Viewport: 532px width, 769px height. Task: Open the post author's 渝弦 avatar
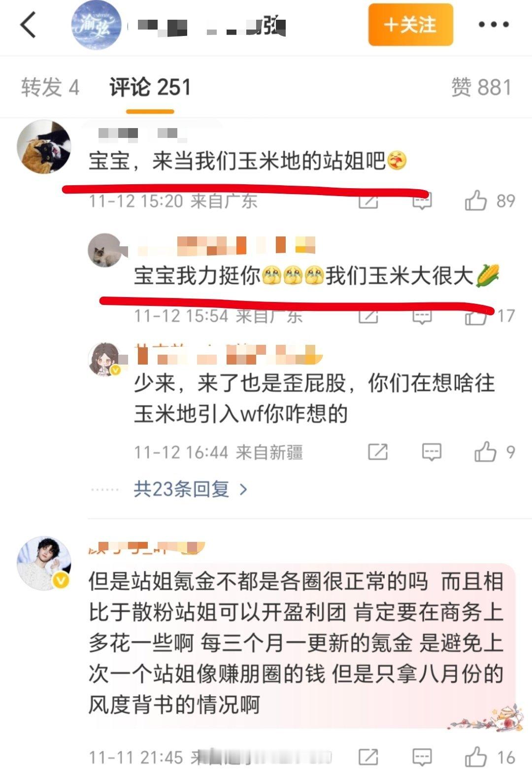pyautogui.click(x=97, y=25)
